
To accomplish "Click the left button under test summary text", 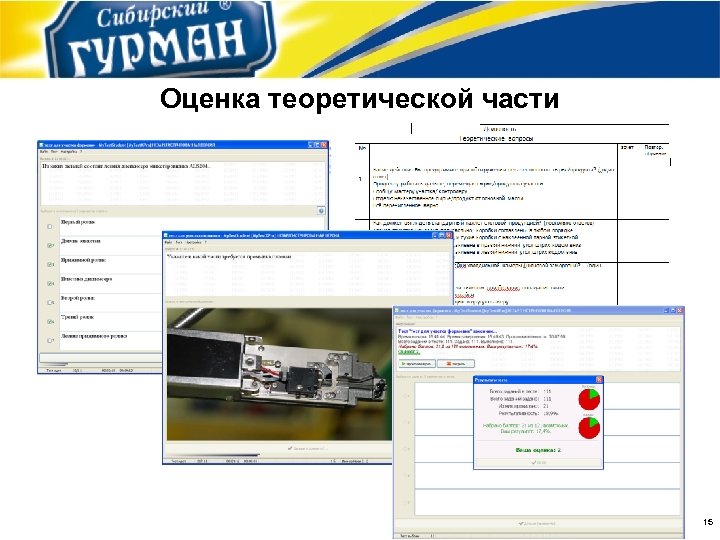I will pyautogui.click(x=416, y=364).
